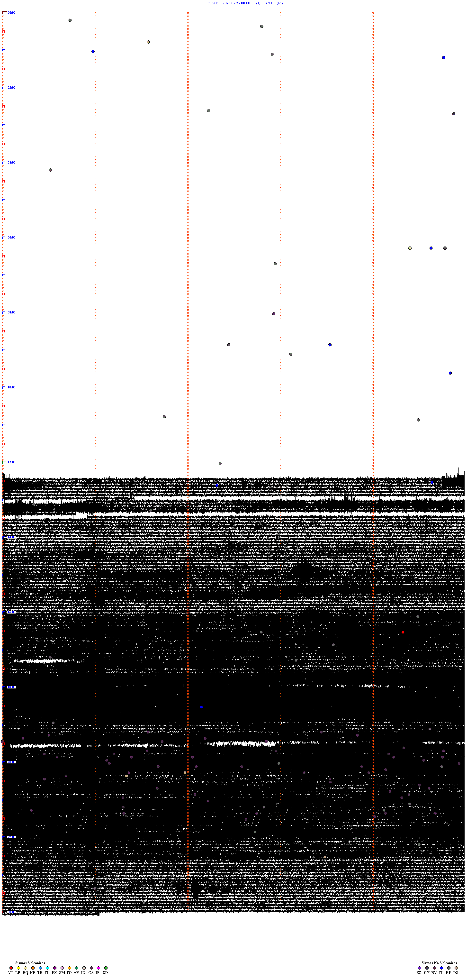Select the '06:00' time label

[11, 237]
